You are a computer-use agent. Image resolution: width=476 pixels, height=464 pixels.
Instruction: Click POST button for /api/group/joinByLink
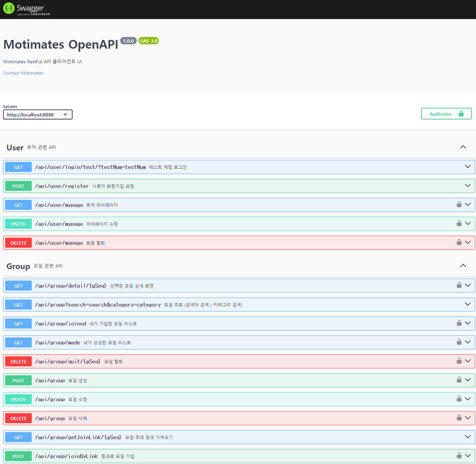tap(18, 457)
